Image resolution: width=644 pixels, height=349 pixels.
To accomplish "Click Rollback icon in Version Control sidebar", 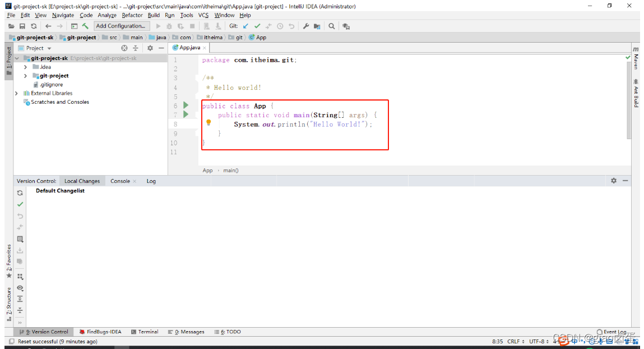I will (x=20, y=216).
